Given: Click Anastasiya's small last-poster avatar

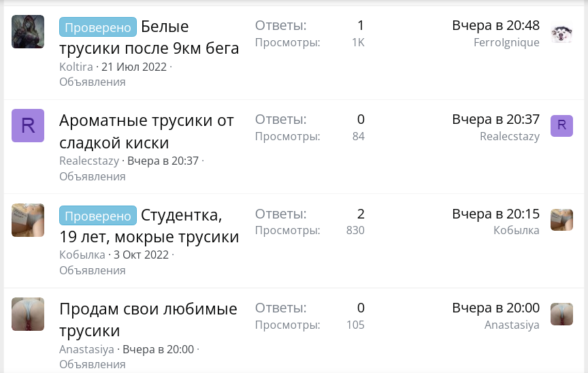Looking at the screenshot, I should (x=561, y=314).
